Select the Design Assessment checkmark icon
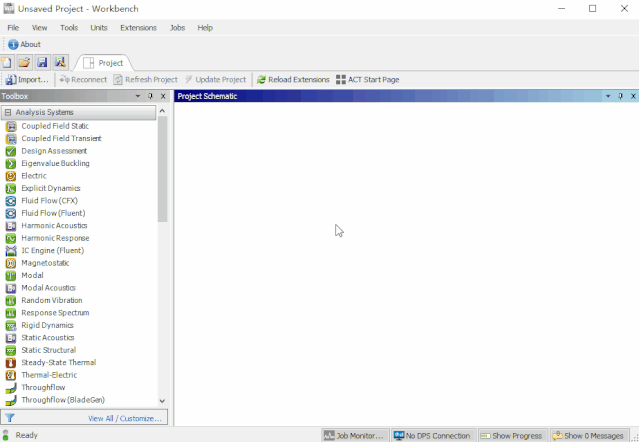This screenshot has width=639, height=442. [x=11, y=151]
